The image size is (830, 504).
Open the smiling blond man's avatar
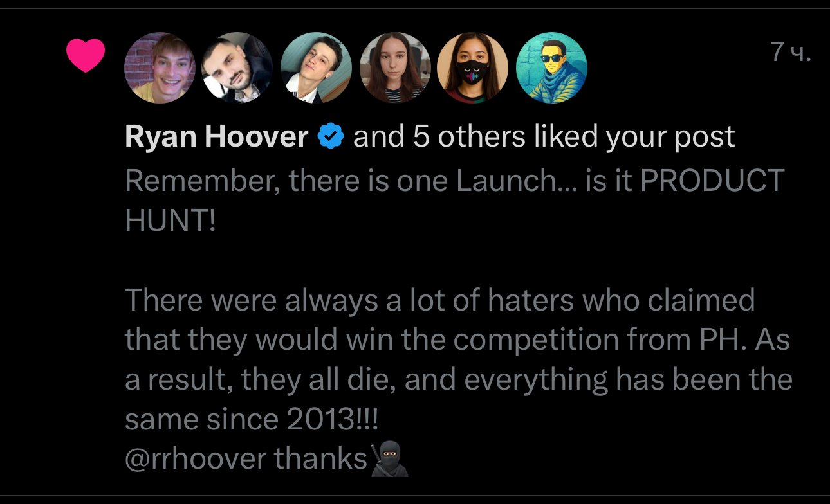pos(160,67)
